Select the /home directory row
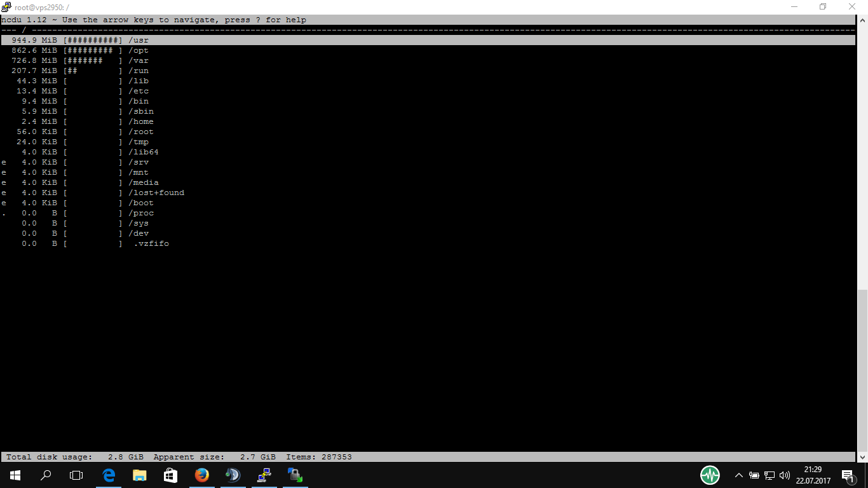 [x=140, y=121]
